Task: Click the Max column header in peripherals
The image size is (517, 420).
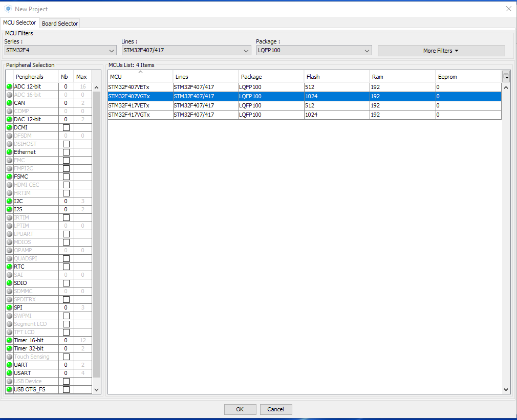Action: pyautogui.click(x=82, y=77)
